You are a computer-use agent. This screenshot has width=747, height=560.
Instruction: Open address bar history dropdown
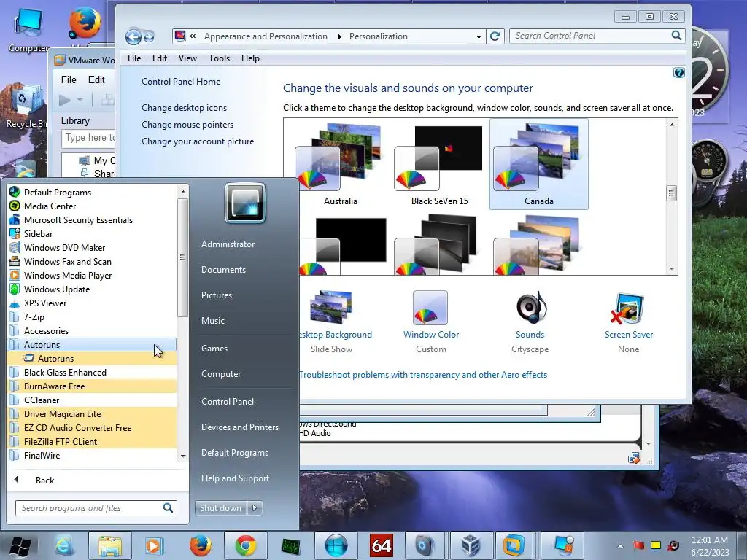479,36
